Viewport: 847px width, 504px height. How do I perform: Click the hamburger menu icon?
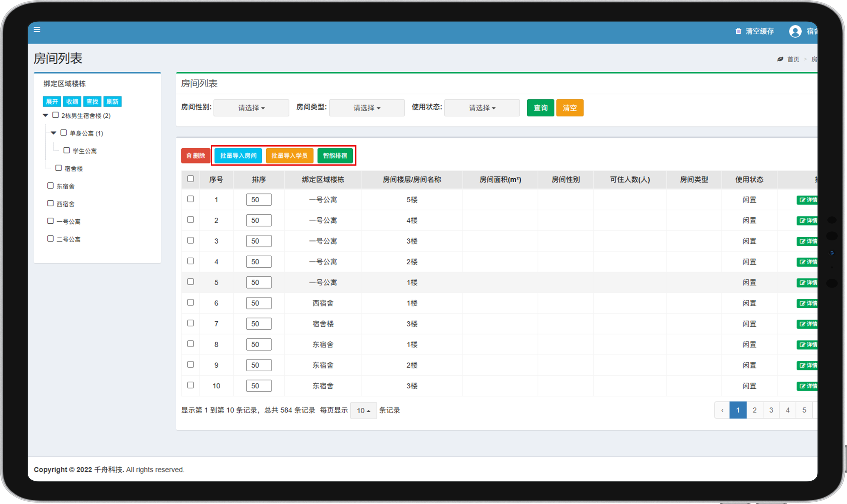click(37, 30)
